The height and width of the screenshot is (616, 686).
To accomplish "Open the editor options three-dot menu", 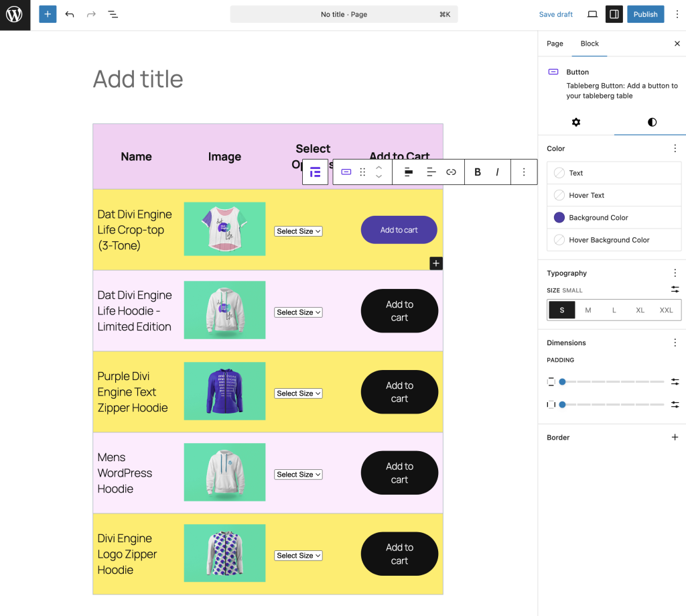I will (677, 15).
